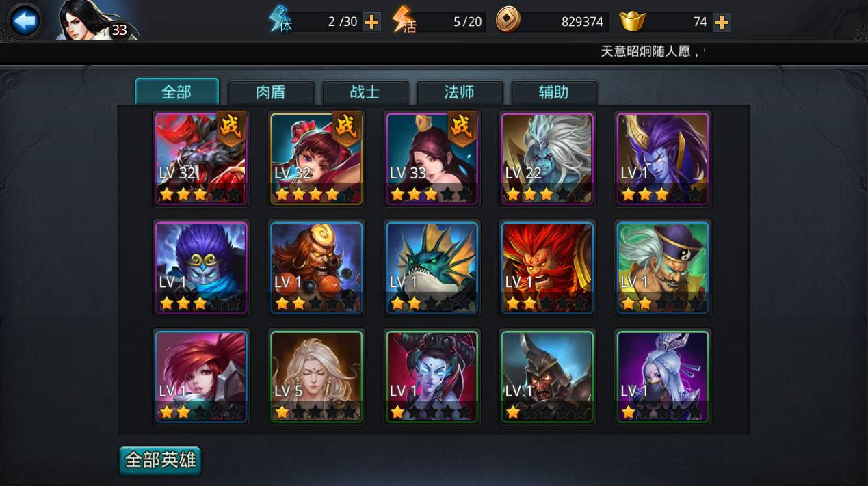The width and height of the screenshot is (868, 486).
Task: Show the 辅助 hero tab
Action: pyautogui.click(x=554, y=92)
